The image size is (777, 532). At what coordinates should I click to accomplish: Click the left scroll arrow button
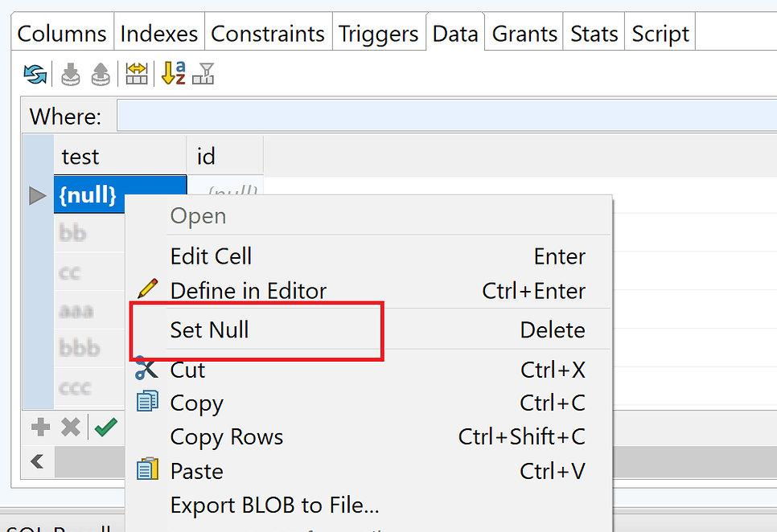click(x=37, y=462)
